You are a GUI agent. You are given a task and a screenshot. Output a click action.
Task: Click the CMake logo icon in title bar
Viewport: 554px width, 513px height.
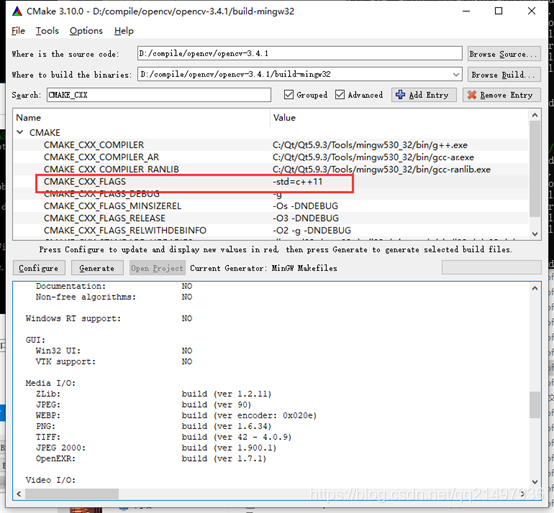tap(17, 11)
